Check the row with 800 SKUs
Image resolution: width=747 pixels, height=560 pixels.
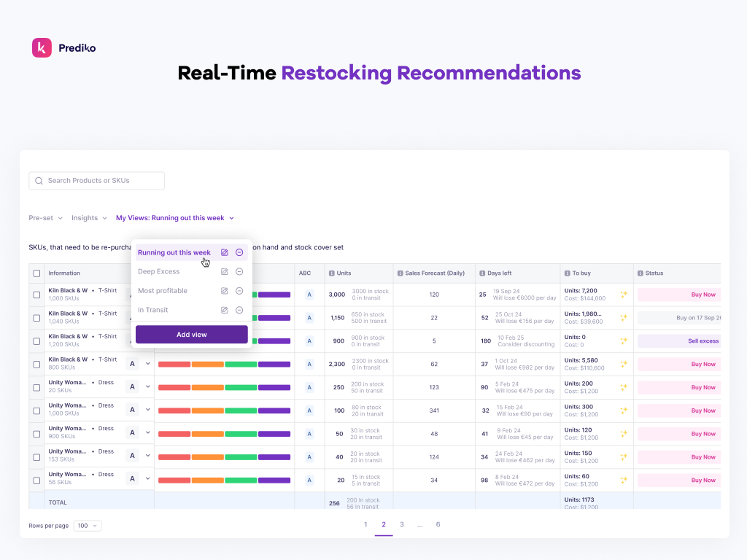36,364
